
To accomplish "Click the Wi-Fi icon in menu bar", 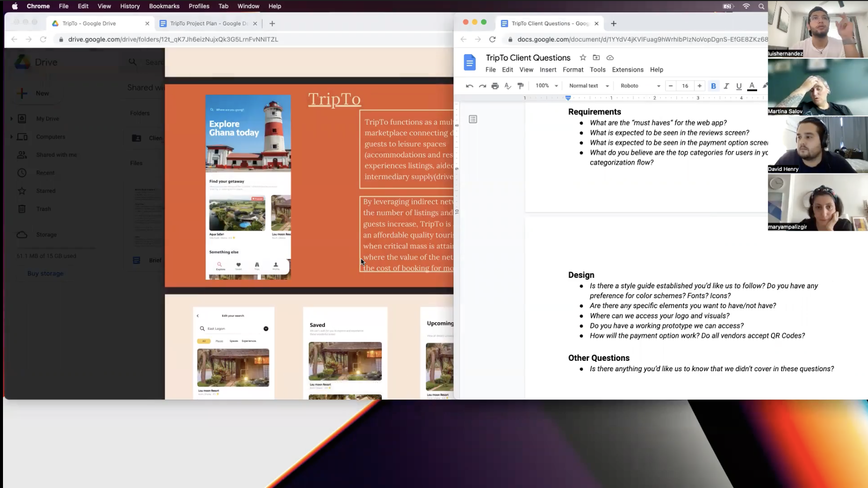I will point(746,6).
